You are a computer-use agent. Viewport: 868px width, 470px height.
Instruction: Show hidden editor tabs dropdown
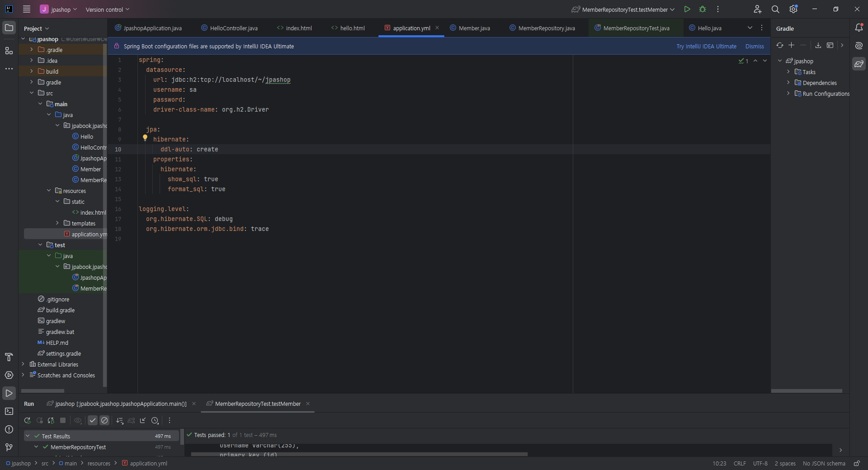click(x=750, y=28)
